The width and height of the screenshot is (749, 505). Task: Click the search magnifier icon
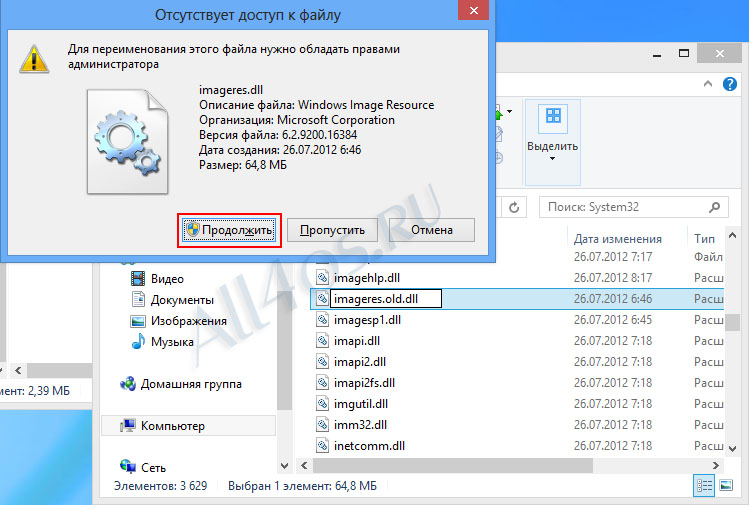click(715, 207)
